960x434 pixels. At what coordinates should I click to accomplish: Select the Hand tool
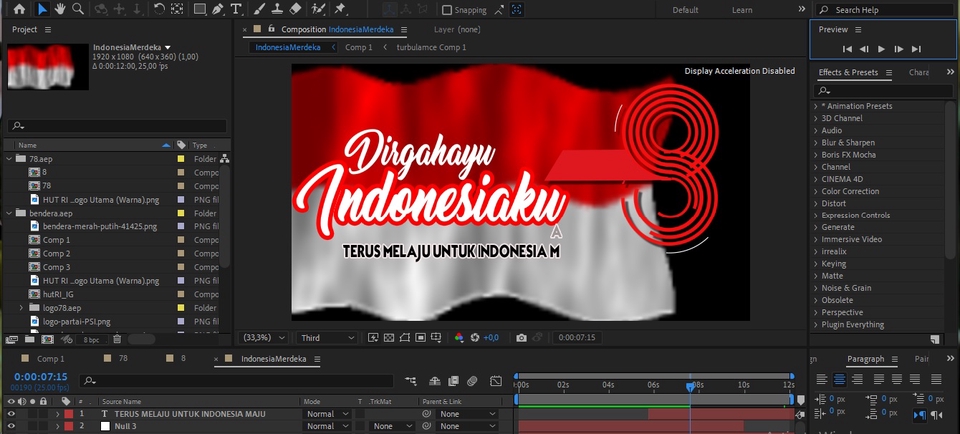click(60, 9)
